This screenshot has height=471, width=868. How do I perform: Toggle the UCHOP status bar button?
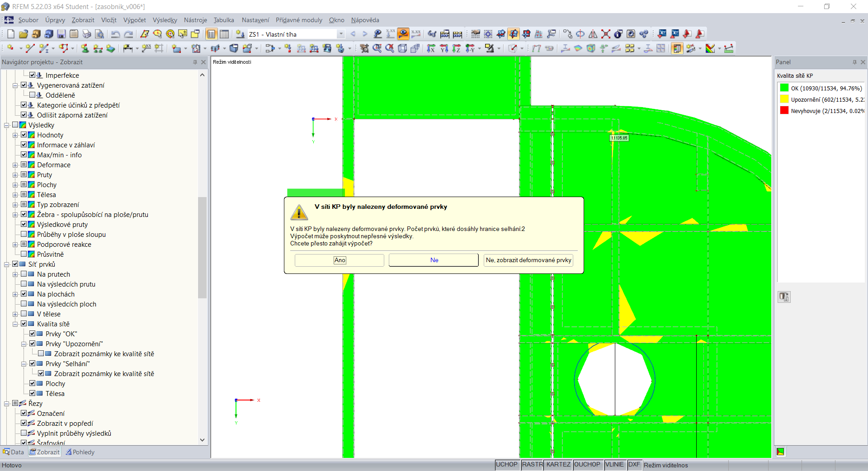click(x=507, y=465)
